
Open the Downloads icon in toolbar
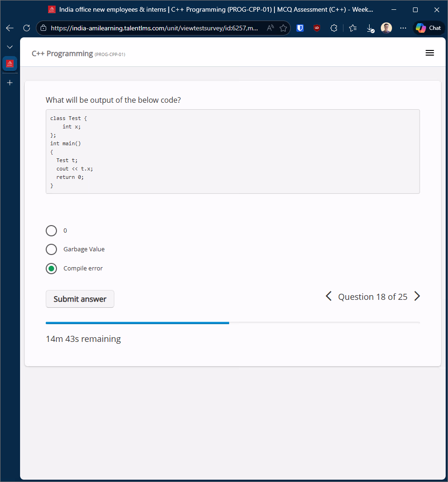click(x=370, y=28)
